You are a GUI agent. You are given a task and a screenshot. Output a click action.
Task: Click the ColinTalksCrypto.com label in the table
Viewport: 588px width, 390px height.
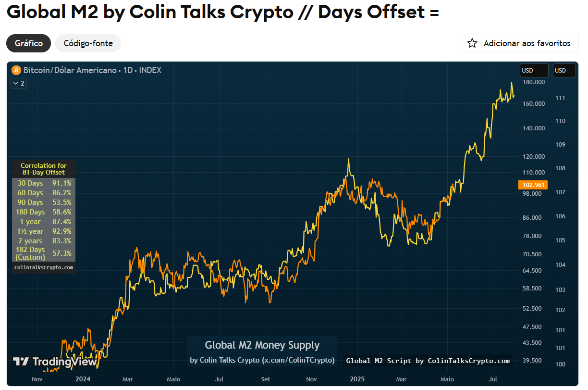(43, 267)
